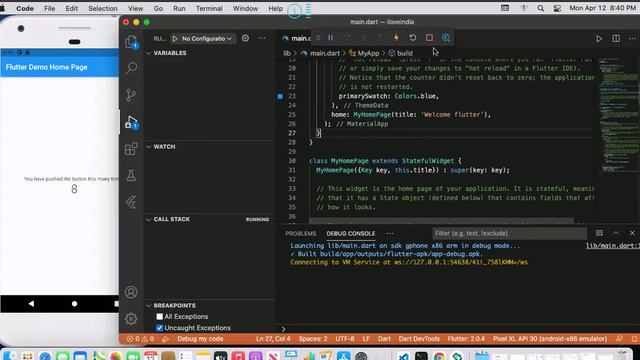Click the Dart DevTools status bar item

(419, 339)
